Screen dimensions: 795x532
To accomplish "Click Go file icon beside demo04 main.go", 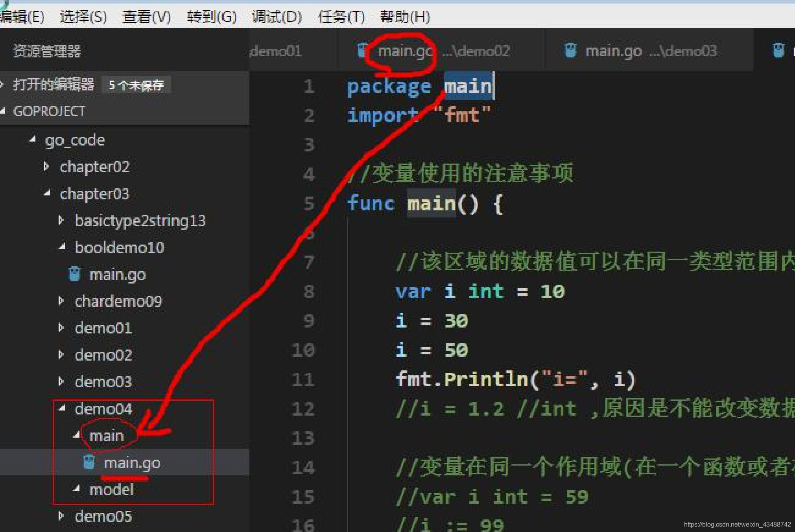I will (89, 462).
